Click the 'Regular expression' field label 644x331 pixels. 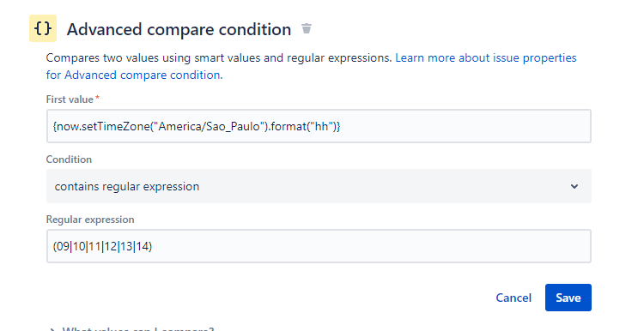90,220
